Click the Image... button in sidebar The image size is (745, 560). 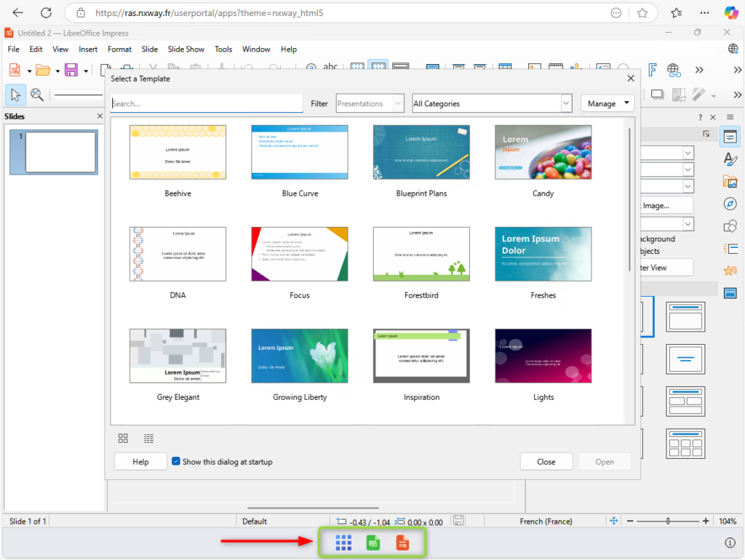[666, 206]
